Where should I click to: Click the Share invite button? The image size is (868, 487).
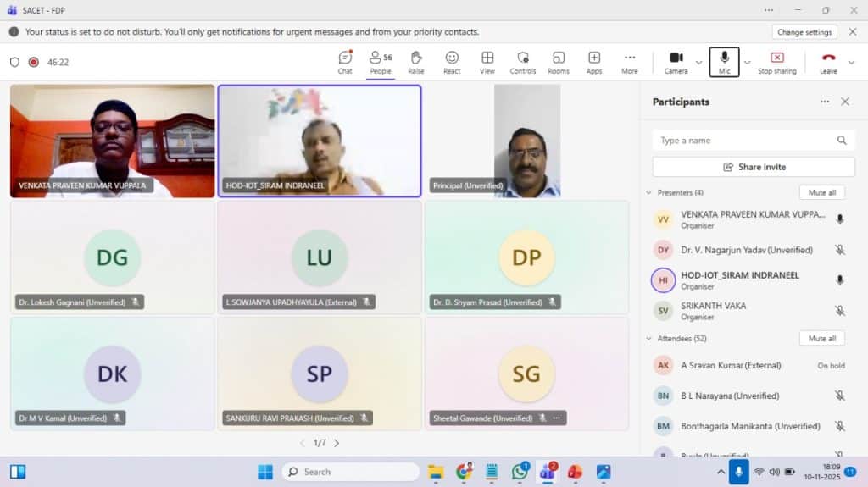754,167
